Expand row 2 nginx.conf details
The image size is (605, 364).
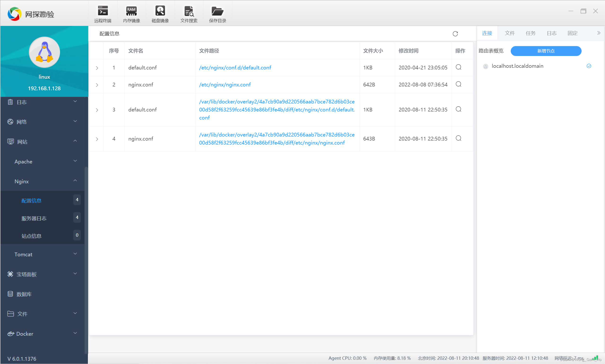coord(97,85)
